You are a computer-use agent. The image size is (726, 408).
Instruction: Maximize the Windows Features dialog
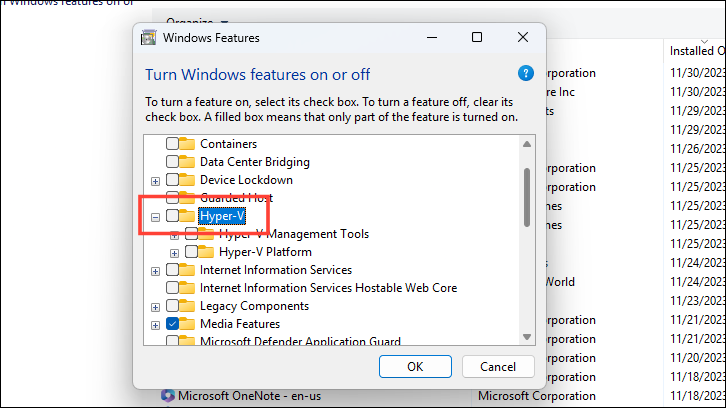coord(477,38)
